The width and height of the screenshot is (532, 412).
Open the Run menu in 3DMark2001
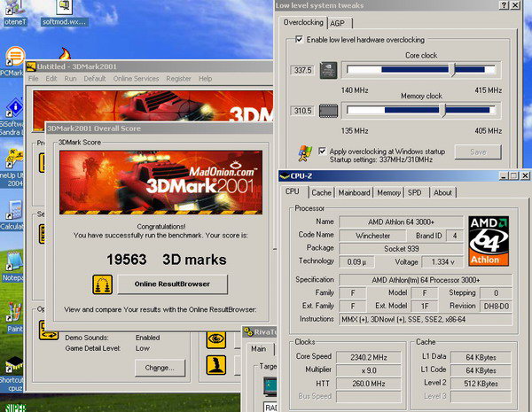[70, 79]
